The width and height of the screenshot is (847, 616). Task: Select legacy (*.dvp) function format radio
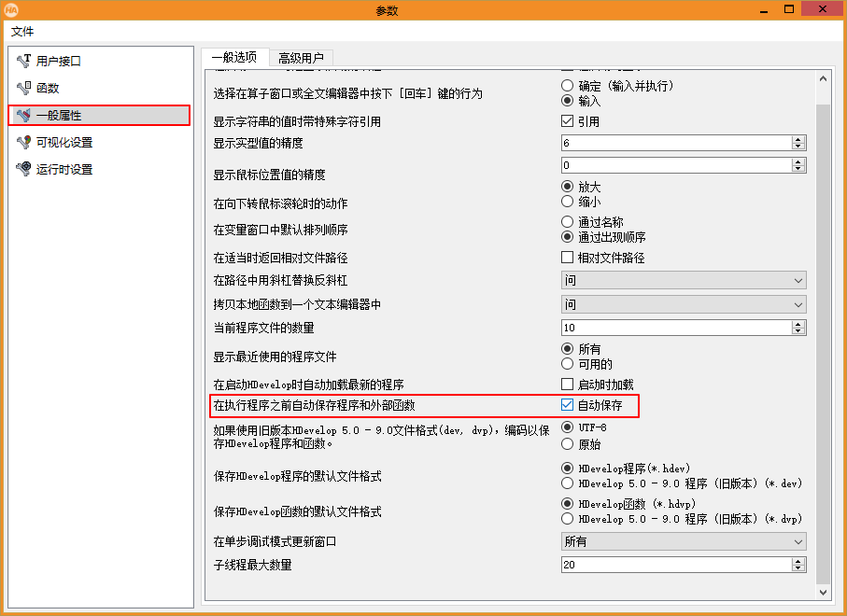pyautogui.click(x=567, y=519)
